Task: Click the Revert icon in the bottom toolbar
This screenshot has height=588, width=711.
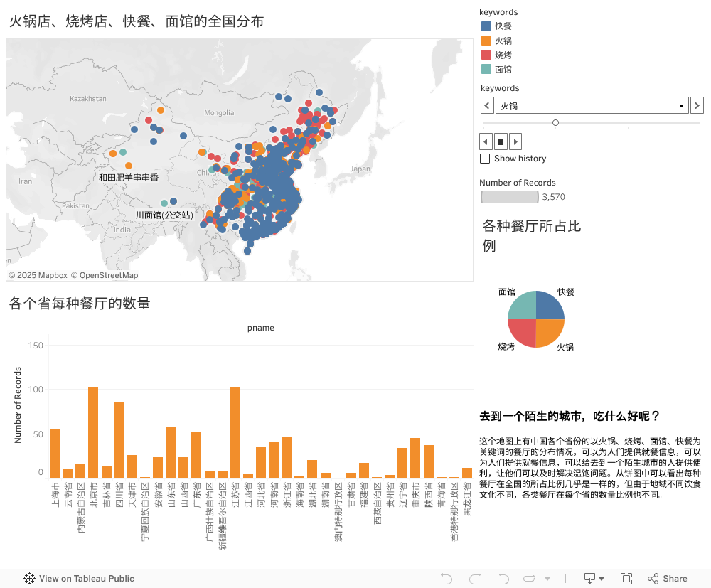Action: point(503,578)
